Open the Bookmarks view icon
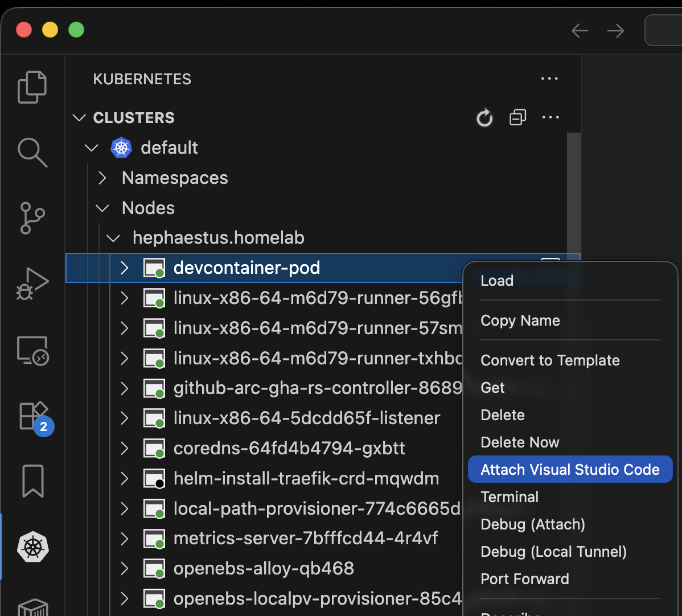 [x=32, y=481]
